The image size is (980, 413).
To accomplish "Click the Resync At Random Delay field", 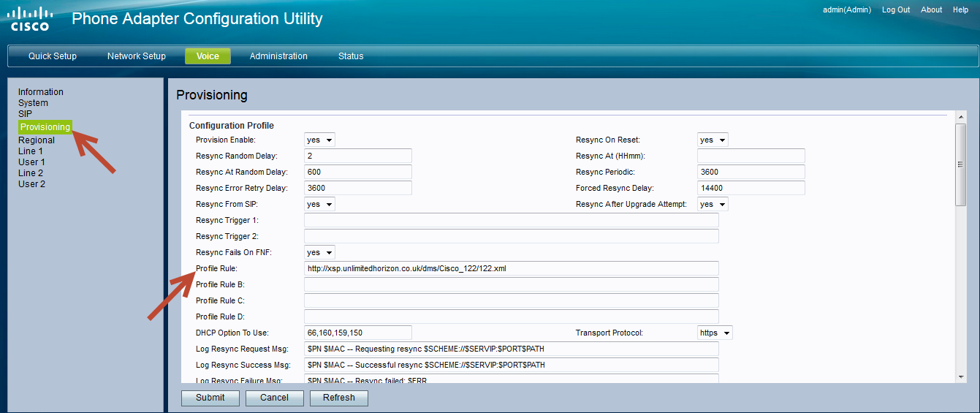I will tap(358, 172).
